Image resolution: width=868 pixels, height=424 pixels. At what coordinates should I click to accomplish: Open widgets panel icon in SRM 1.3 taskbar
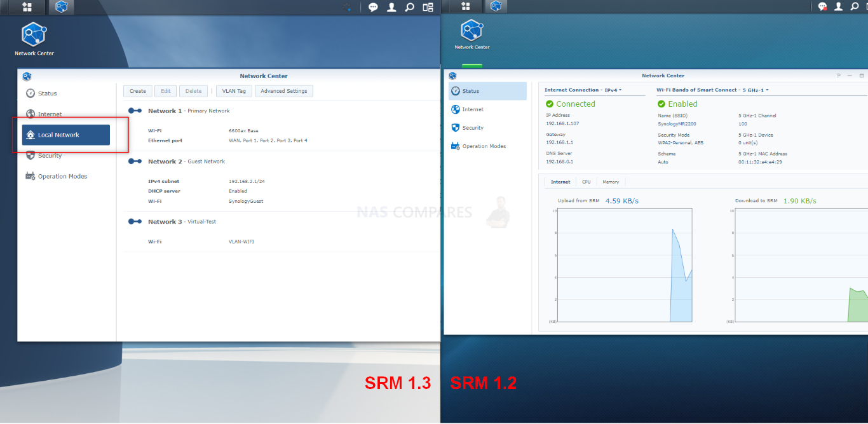[428, 7]
